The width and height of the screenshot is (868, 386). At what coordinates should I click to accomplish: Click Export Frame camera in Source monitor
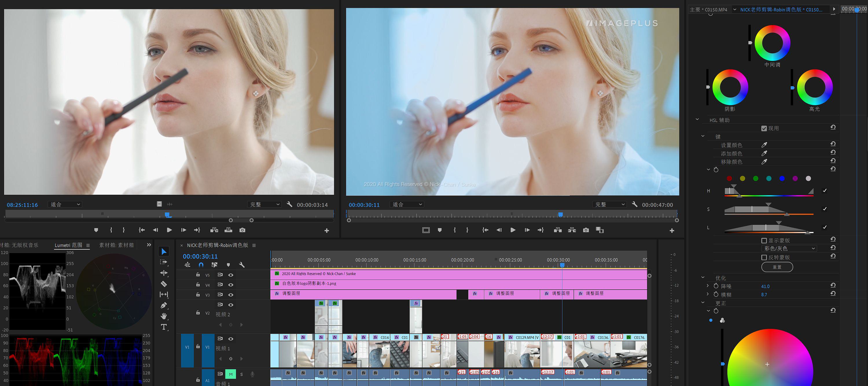[242, 230]
